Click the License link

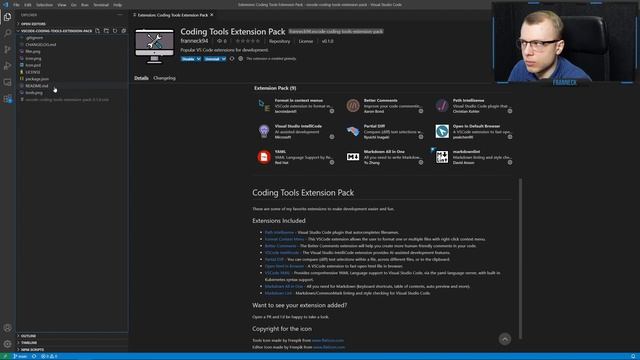306,41
